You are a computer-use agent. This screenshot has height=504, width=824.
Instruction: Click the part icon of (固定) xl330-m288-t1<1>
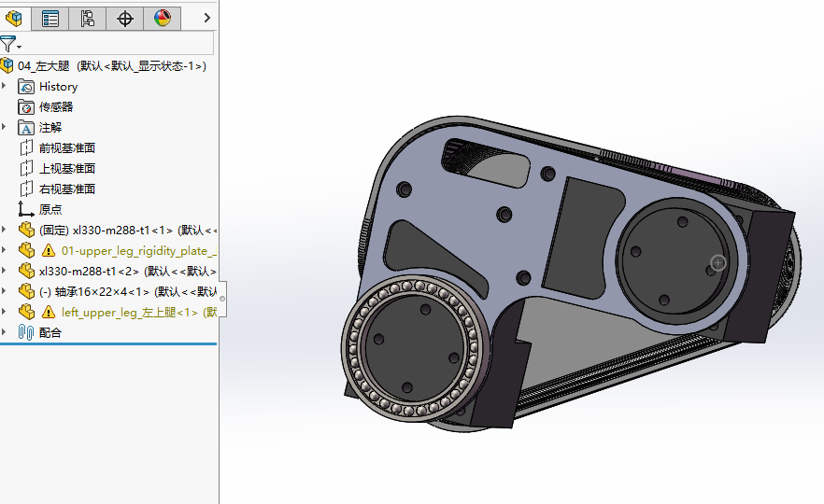tap(26, 230)
